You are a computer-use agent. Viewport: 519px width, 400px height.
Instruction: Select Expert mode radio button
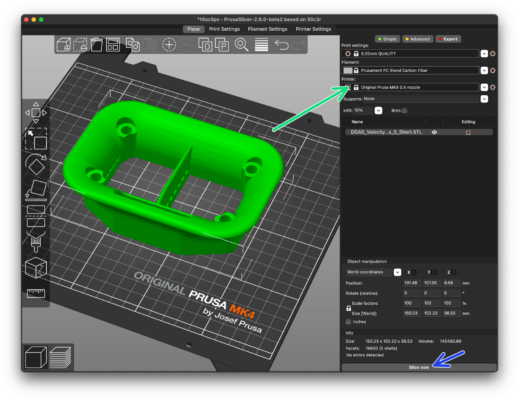(x=448, y=39)
